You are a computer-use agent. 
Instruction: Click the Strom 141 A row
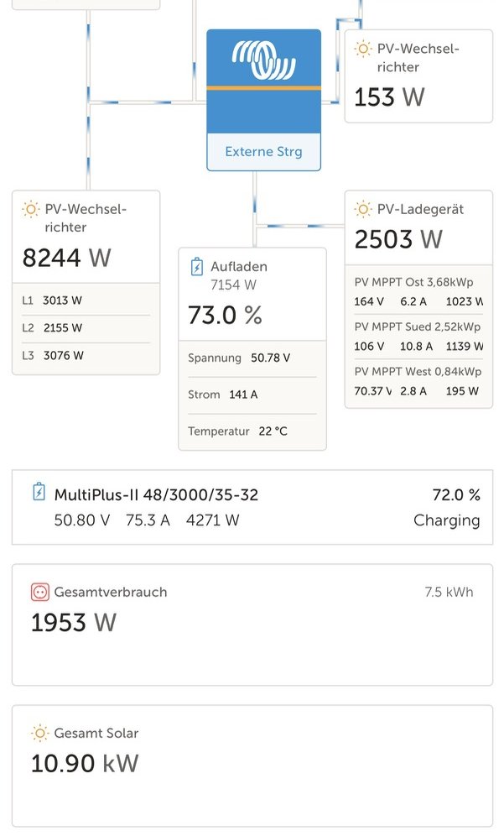coord(252,394)
